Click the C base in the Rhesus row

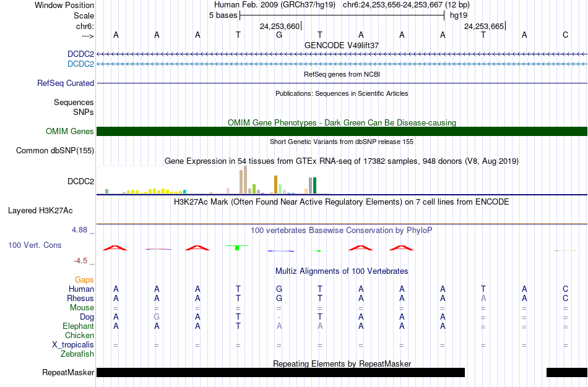[x=566, y=299]
